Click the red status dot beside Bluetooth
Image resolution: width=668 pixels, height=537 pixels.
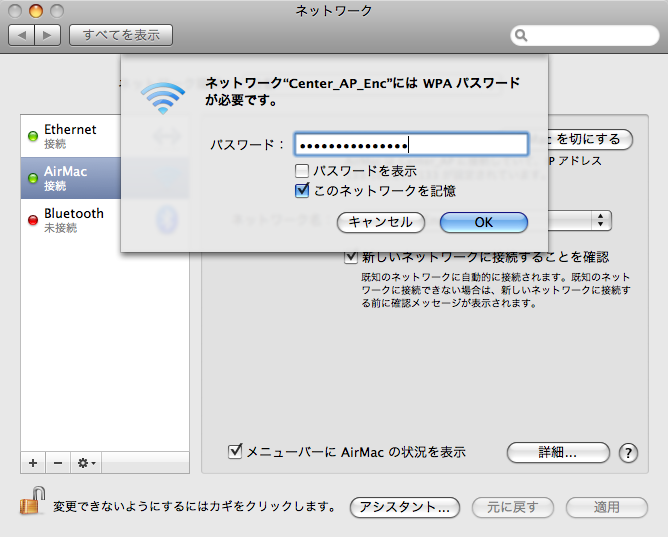click(x=33, y=220)
